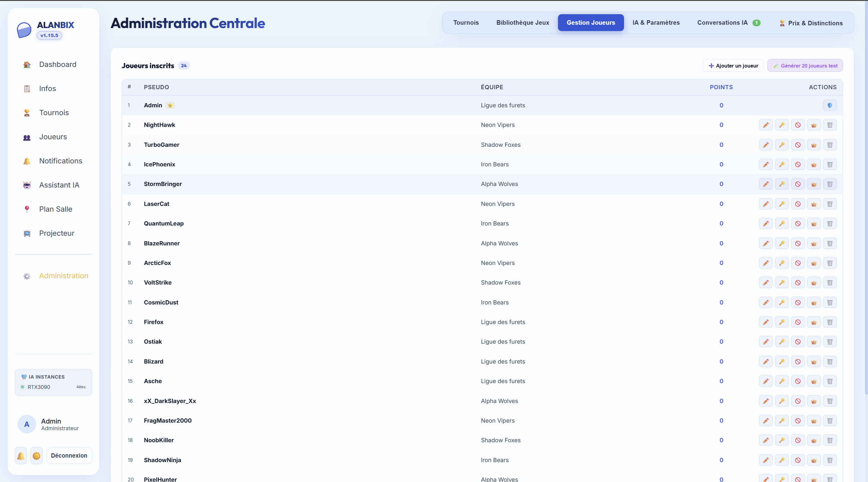The image size is (868, 482).
Task: Click the ALANBIX logo icon
Action: coord(24,30)
